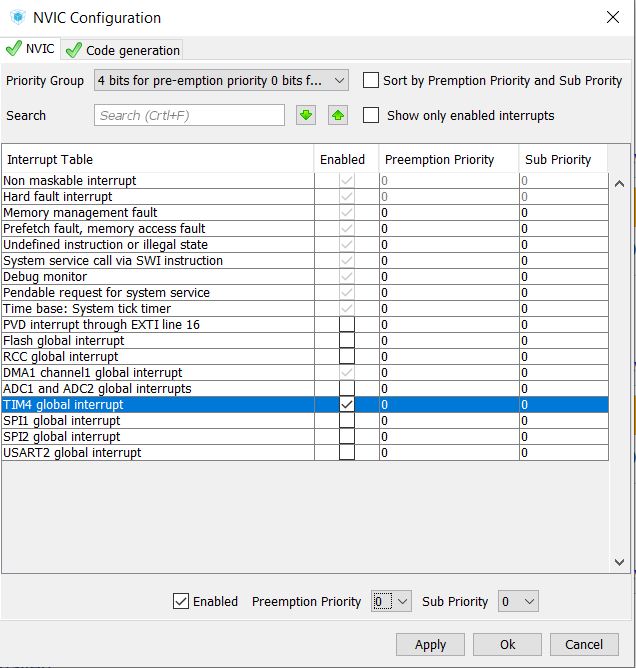Click TIM4 global interrupt preemption priority cell
This screenshot has height=668, width=636.
point(449,404)
